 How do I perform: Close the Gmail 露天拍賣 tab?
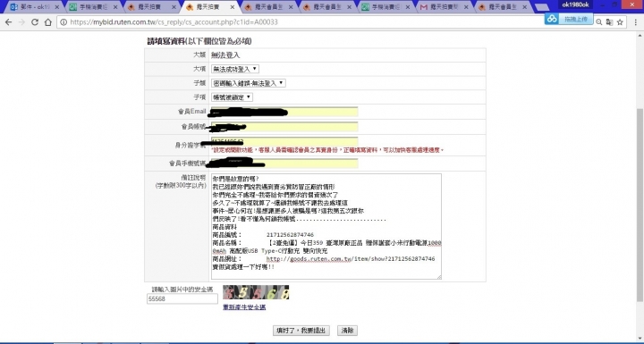(467, 7)
